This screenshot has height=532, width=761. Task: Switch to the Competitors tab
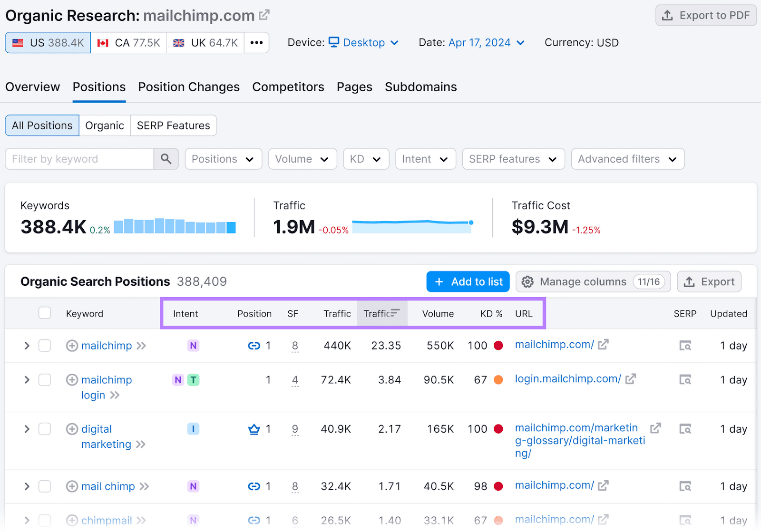[288, 87]
